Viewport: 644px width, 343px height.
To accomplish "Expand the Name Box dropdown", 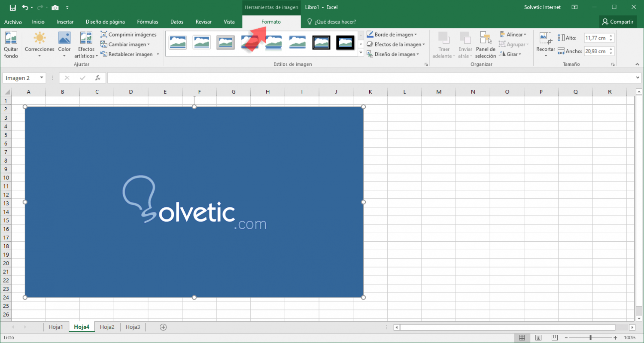I will pos(42,78).
